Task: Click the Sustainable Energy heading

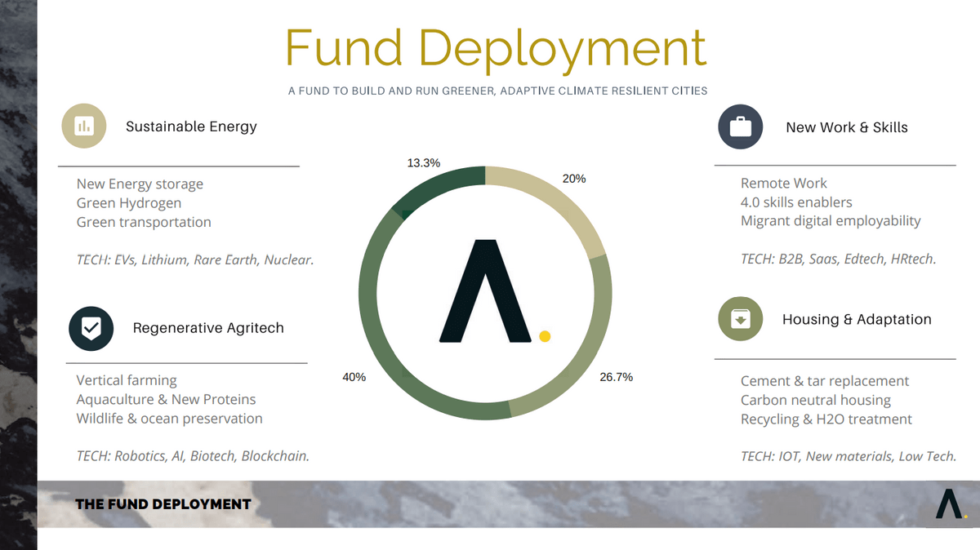Action: [x=191, y=126]
